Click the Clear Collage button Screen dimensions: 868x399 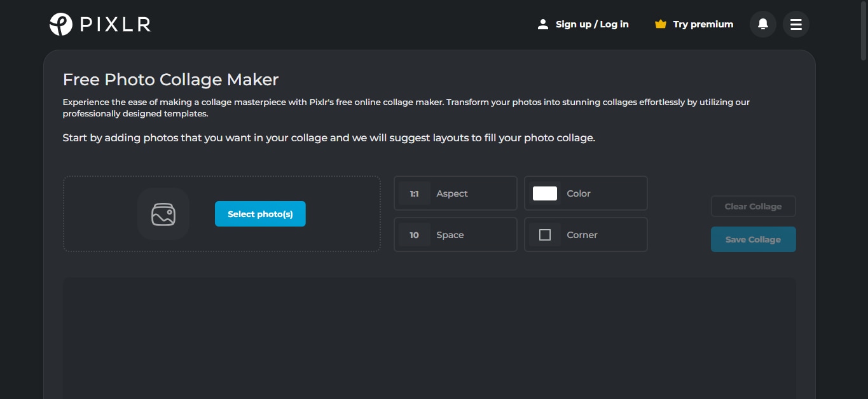(754, 206)
